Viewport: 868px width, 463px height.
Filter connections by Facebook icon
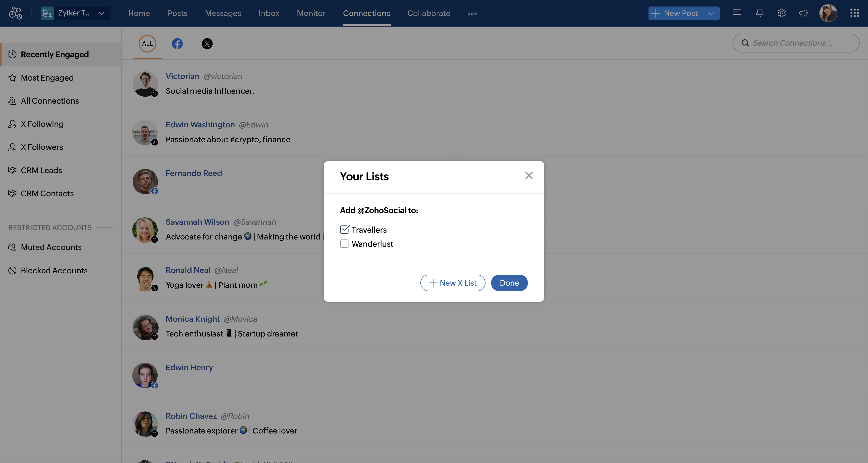(177, 43)
